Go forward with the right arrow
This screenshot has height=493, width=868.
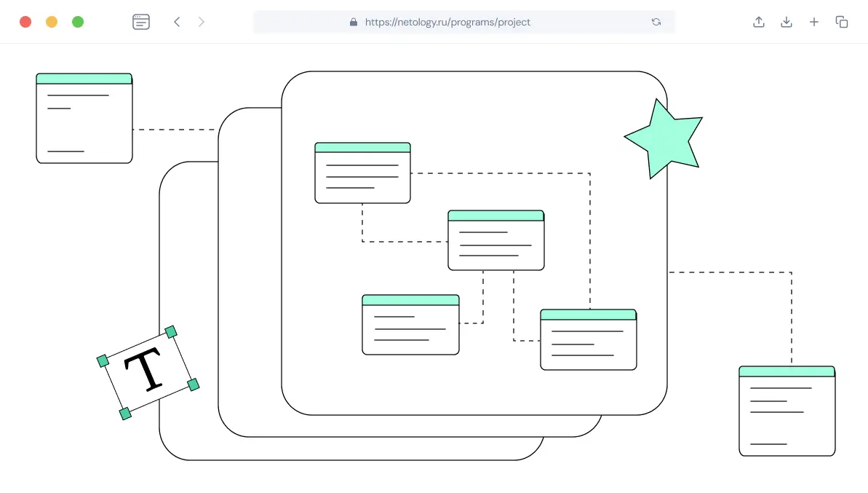202,22
